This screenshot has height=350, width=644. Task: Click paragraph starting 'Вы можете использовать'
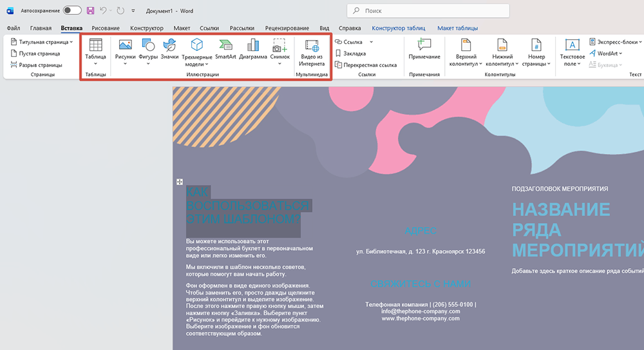coord(249,248)
